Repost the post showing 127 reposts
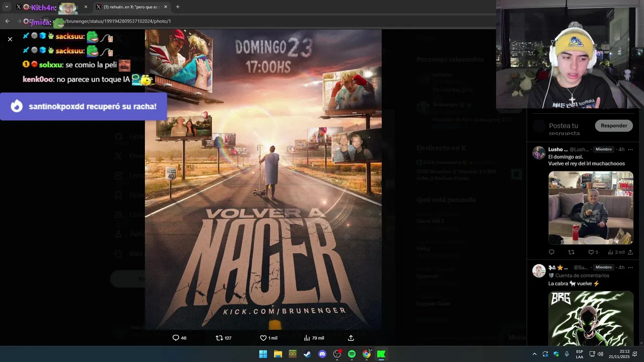Screen dimensions: 644x362 click(x=223, y=338)
